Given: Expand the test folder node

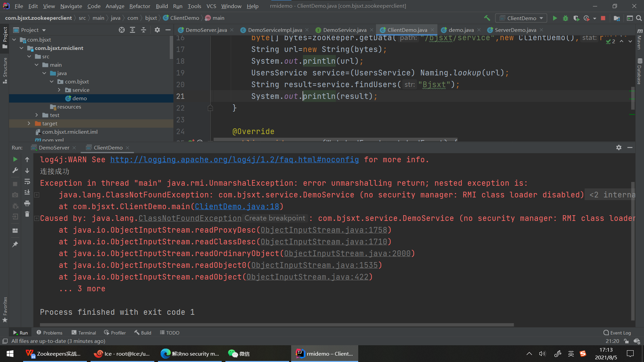Looking at the screenshot, I should [37, 115].
